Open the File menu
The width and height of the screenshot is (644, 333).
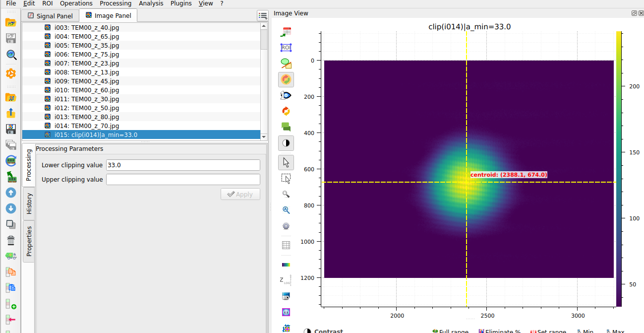(11, 3)
